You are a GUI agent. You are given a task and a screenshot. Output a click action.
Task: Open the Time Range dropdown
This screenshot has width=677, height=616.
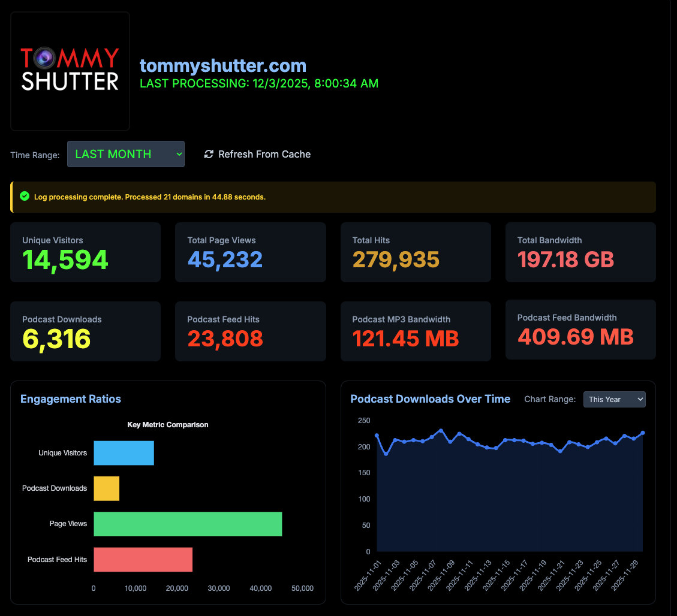point(126,154)
